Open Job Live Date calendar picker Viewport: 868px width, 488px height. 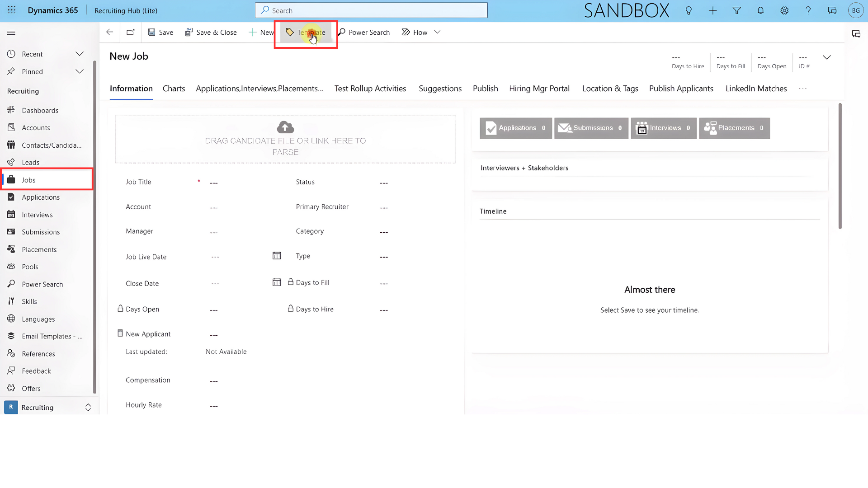277,256
